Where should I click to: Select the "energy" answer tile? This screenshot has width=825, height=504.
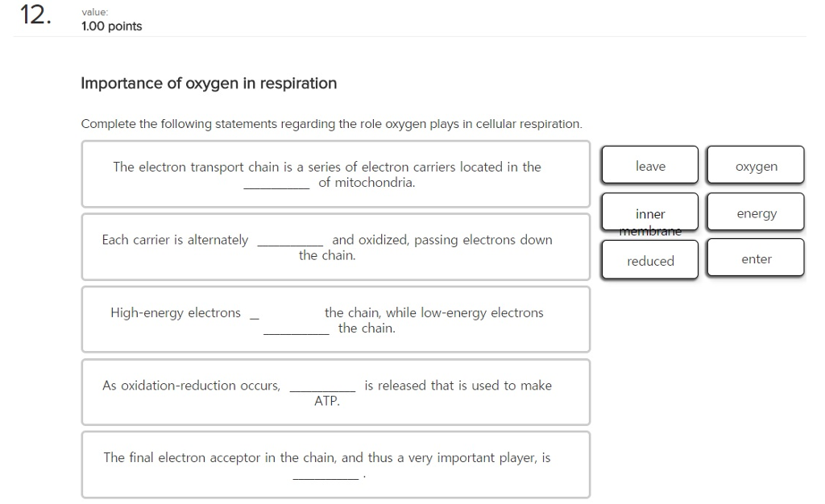tap(755, 212)
